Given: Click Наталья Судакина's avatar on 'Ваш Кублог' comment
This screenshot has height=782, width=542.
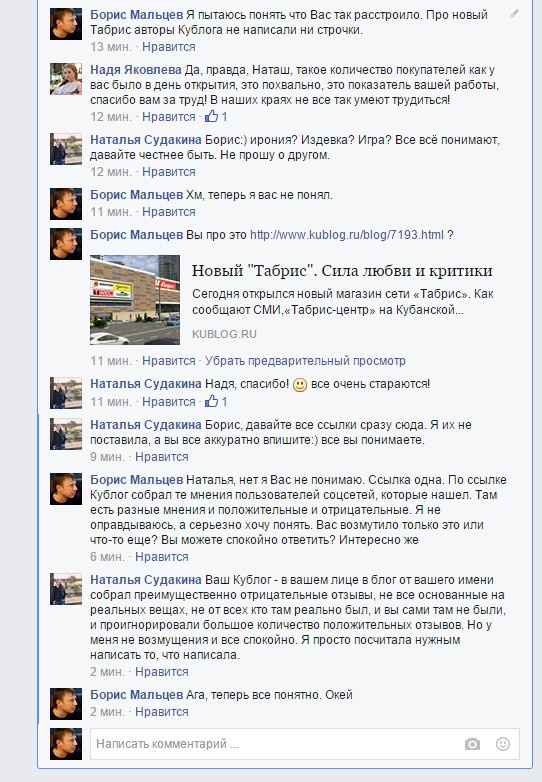Looking at the screenshot, I should pyautogui.click(x=66, y=589).
